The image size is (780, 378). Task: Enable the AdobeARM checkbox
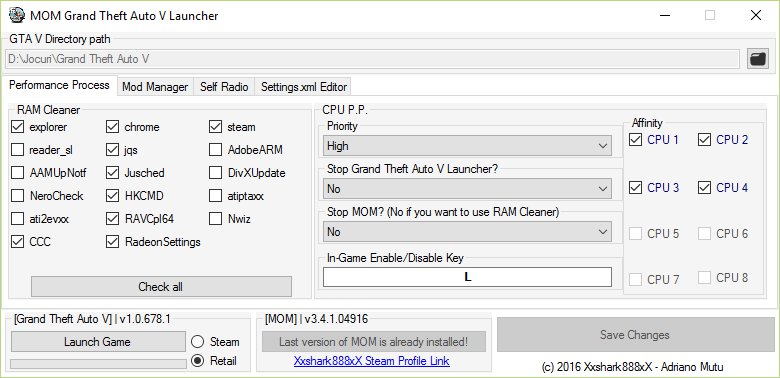tap(215, 150)
